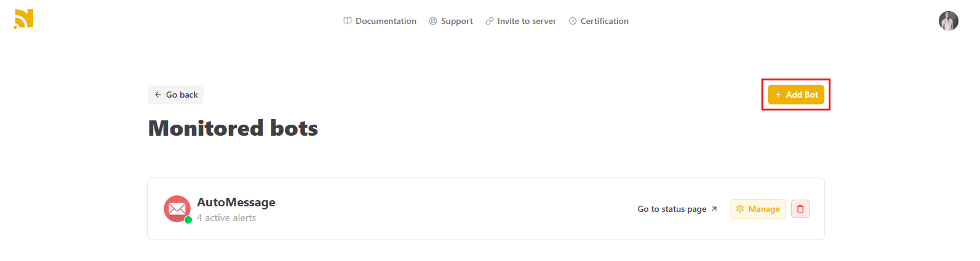Click the green online status dot
980x261 pixels.
pyautogui.click(x=188, y=219)
